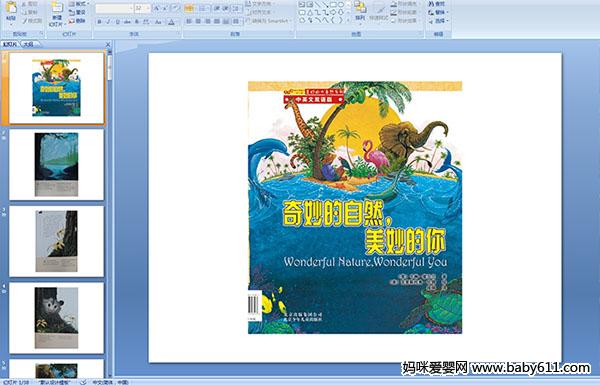Switch to the Outline tab in side pane
This screenshot has height=385, width=600.
[x=29, y=44]
